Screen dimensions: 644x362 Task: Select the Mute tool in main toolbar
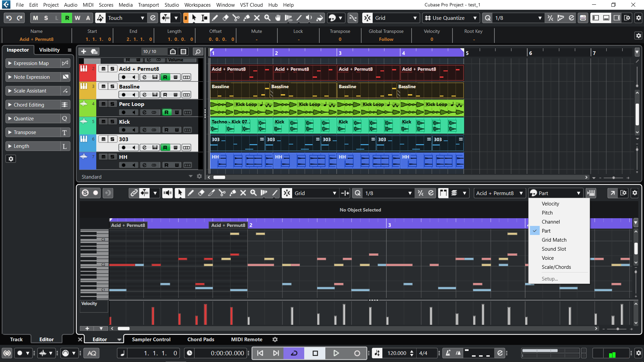[257, 18]
